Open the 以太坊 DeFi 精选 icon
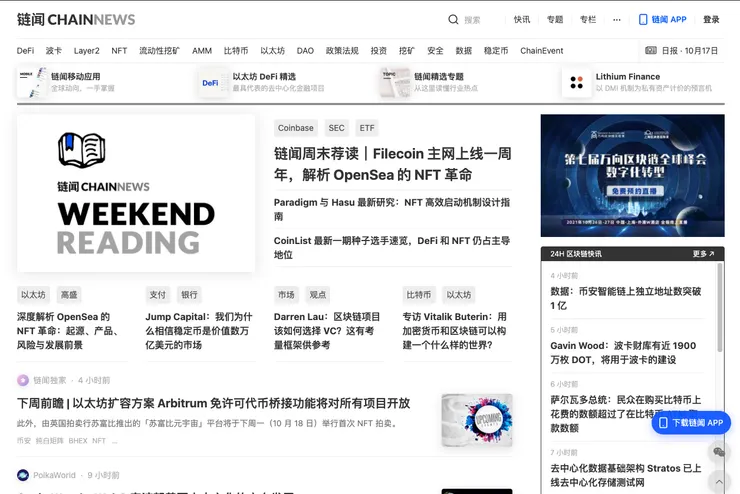This screenshot has height=494, width=740. pos(214,82)
